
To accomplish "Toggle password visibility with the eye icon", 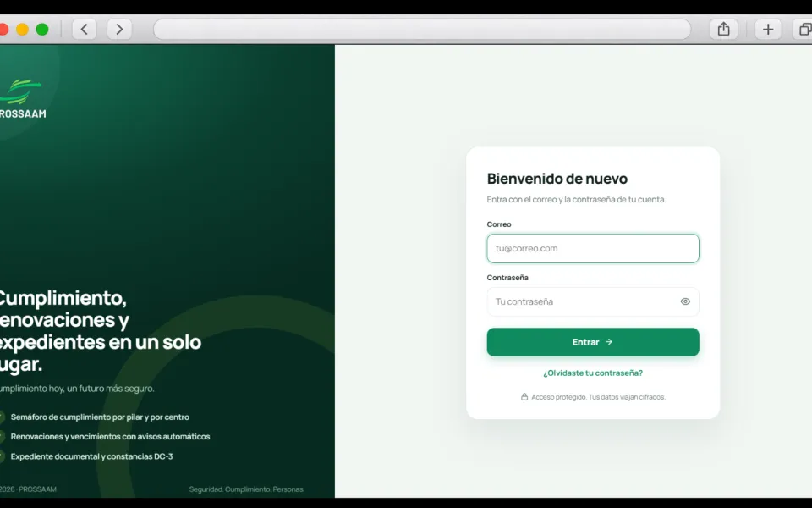I will pyautogui.click(x=685, y=301).
